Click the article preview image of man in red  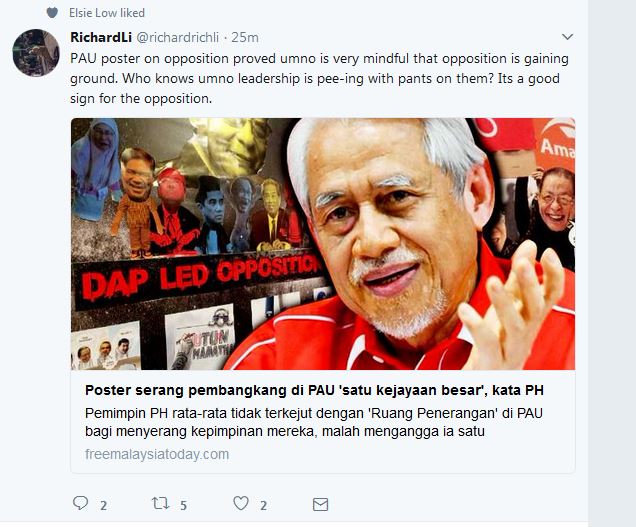(x=323, y=244)
